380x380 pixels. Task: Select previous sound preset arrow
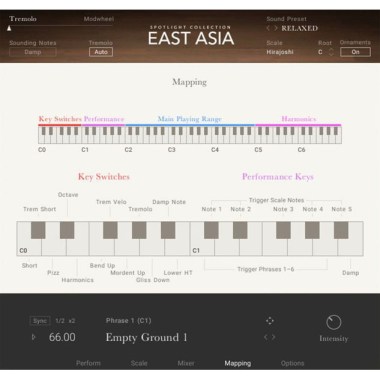click(268, 28)
